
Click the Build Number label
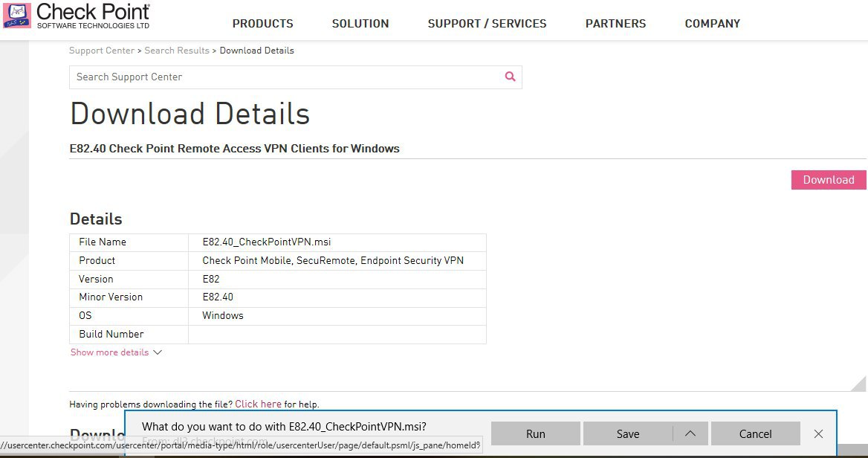pyautogui.click(x=111, y=334)
